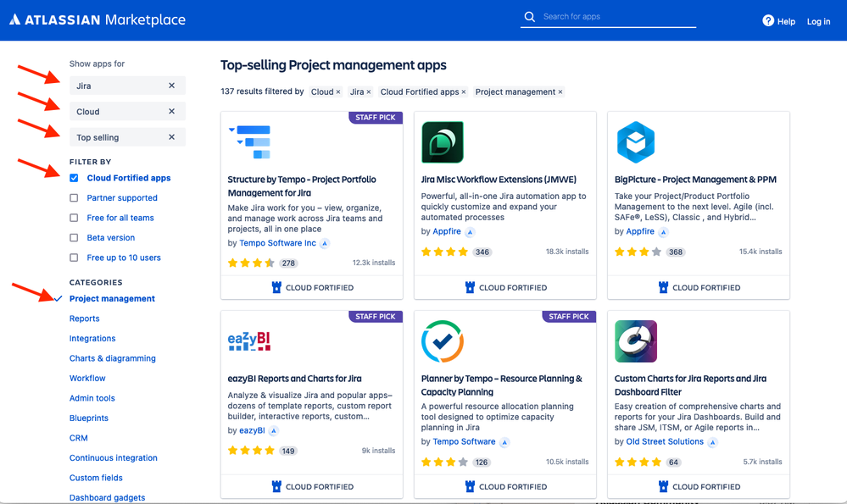Click the Log in link
The height and width of the screenshot is (504, 847).
click(x=818, y=21)
